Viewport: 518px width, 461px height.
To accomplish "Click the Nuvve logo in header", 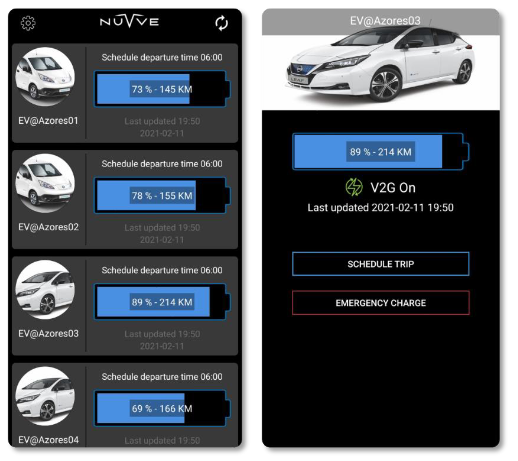I will [x=129, y=21].
